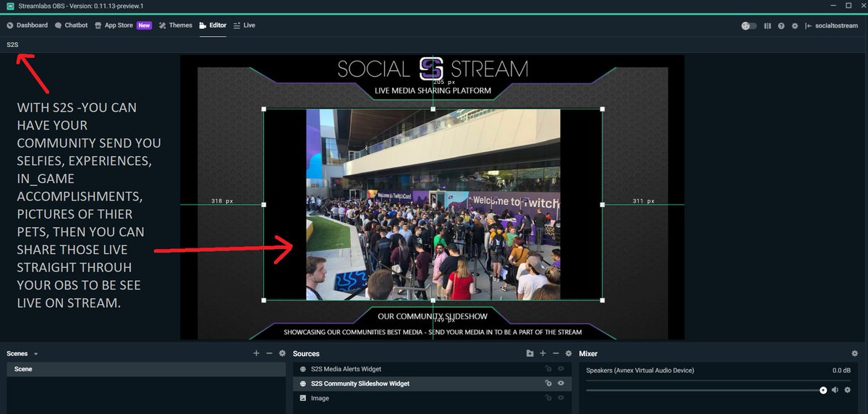Mute the Speakers audio
868x414 pixels.
pyautogui.click(x=835, y=390)
